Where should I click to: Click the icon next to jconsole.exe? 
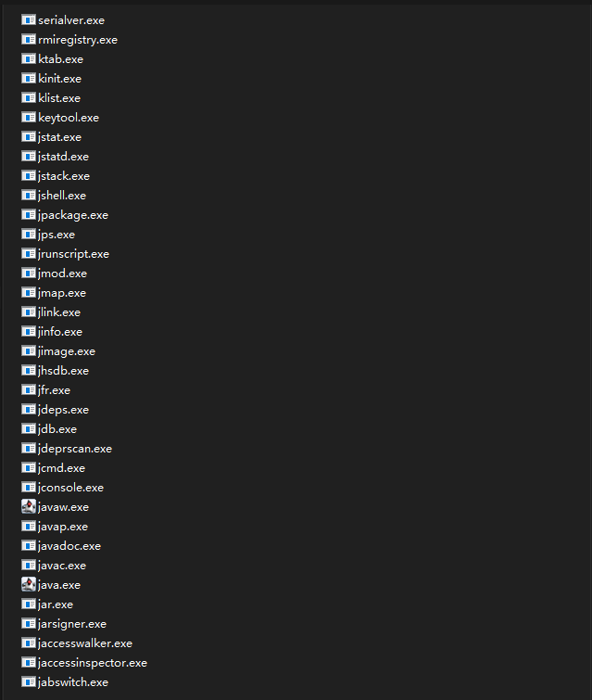pyautogui.click(x=29, y=487)
